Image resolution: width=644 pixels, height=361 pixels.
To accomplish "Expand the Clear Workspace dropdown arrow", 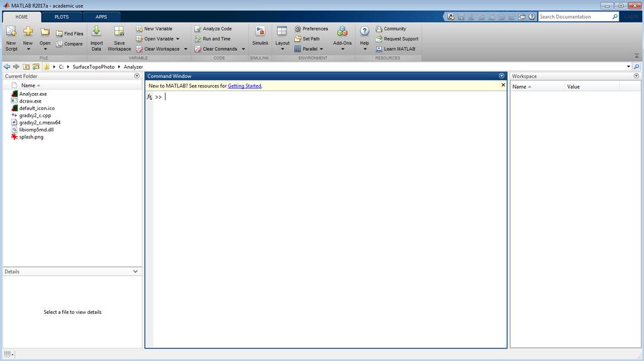I will 186,49.
